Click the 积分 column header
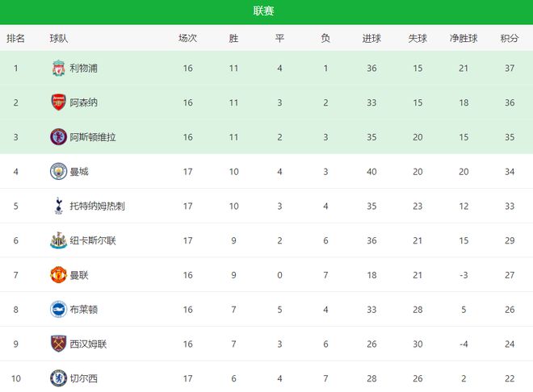This screenshot has width=533, height=392. point(510,38)
